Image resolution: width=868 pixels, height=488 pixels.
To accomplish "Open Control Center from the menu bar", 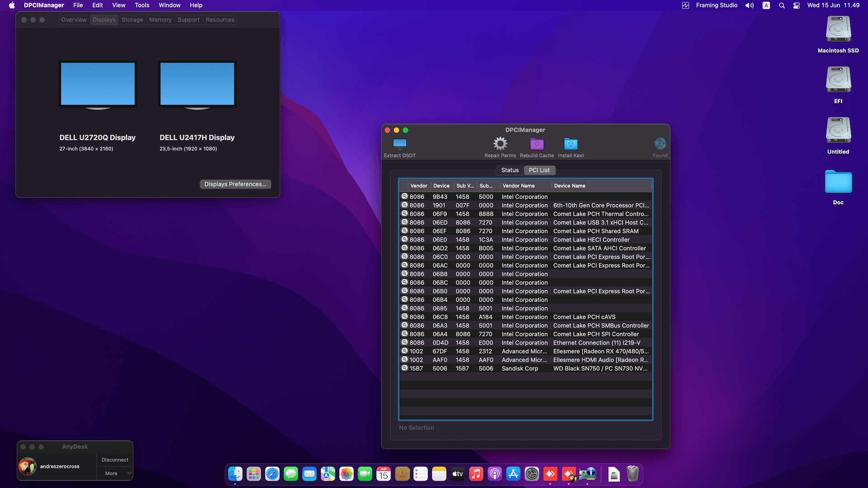I will coord(797,5).
